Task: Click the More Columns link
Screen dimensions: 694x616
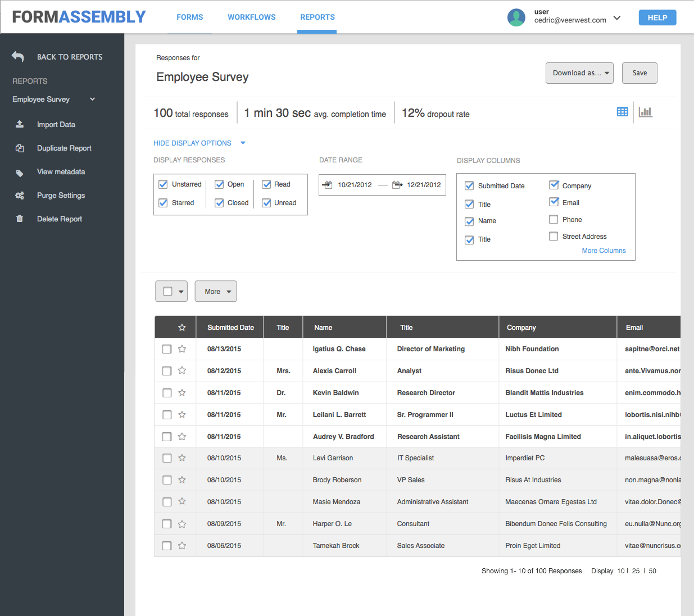Action: click(x=604, y=251)
